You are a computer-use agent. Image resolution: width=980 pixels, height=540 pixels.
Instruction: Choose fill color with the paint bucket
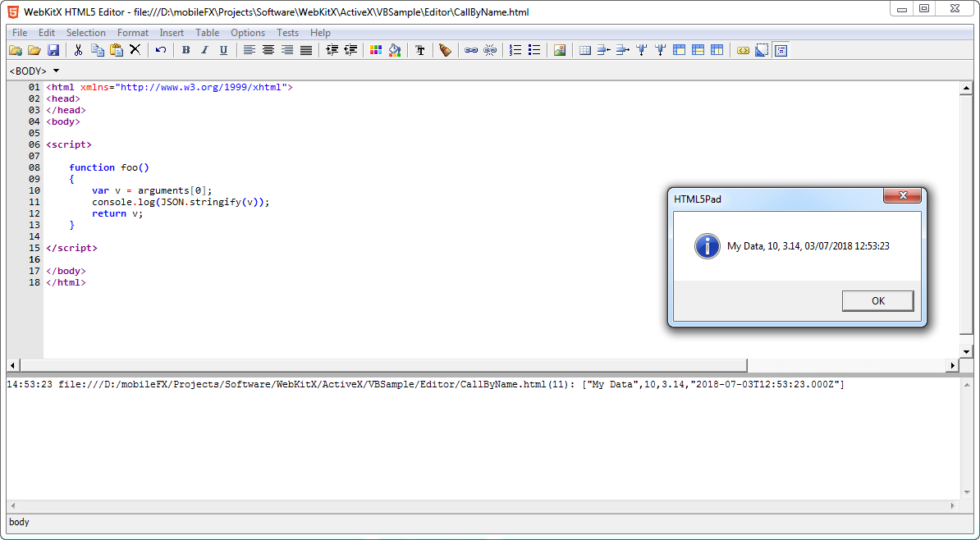394,50
